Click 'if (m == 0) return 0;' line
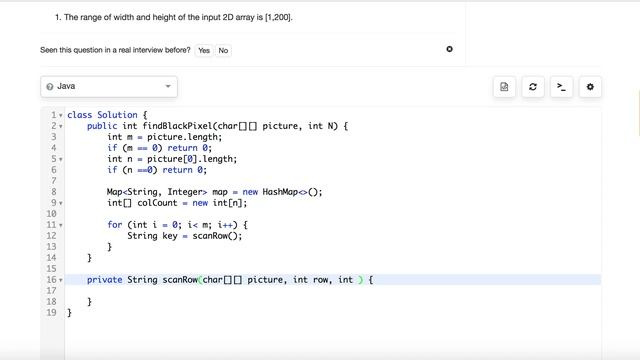 (160, 148)
